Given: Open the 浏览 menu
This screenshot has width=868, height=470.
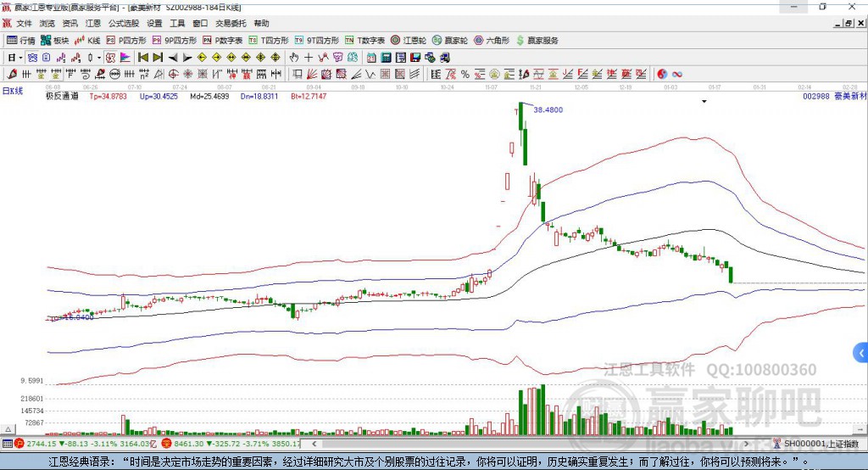Looking at the screenshot, I should pos(47,23).
